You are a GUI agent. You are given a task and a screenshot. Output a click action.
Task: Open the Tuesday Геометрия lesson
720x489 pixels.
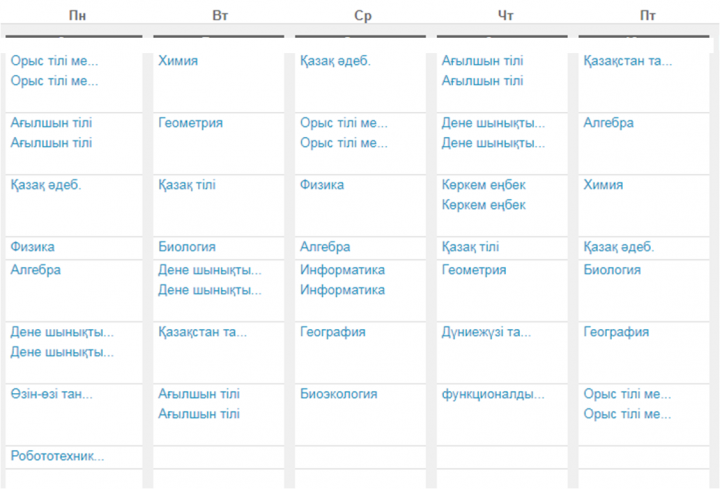coord(190,123)
